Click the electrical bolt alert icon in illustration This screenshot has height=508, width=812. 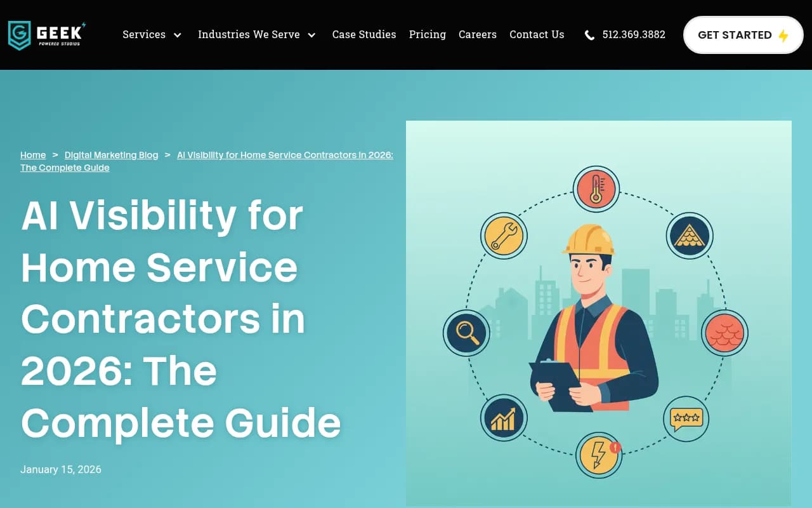pyautogui.click(x=599, y=455)
